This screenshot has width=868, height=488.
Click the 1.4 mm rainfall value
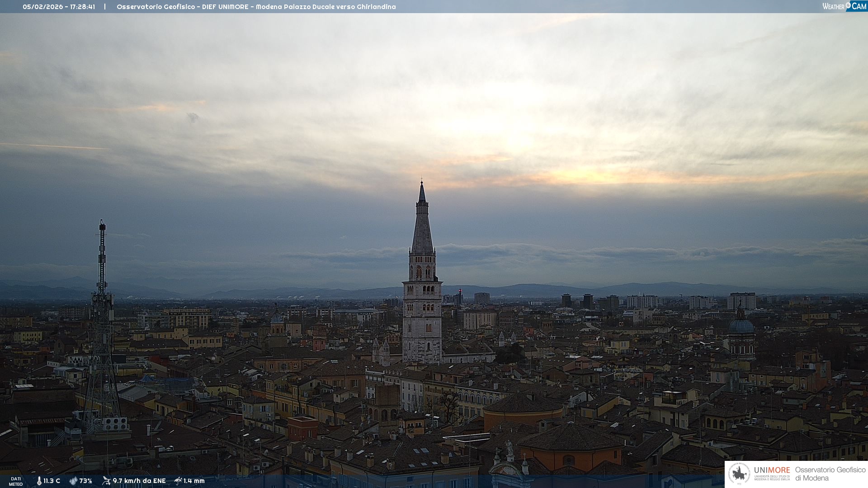[194, 481]
